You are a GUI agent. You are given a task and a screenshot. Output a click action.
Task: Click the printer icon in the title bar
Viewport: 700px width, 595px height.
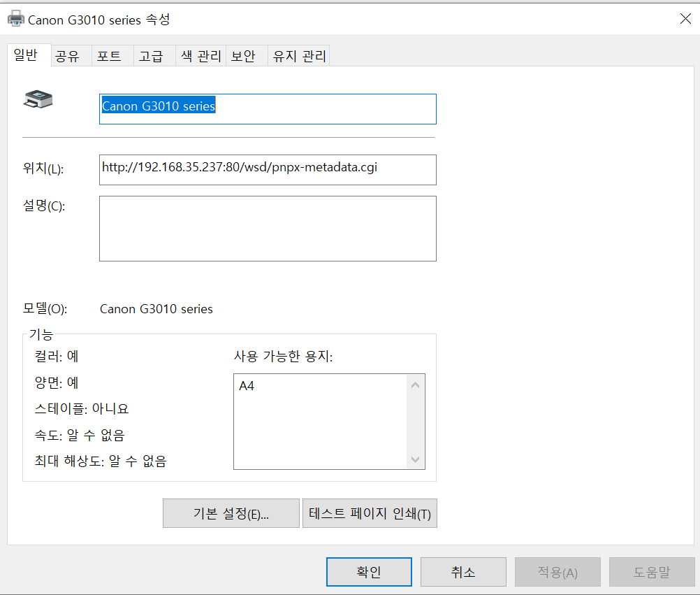[x=15, y=19]
